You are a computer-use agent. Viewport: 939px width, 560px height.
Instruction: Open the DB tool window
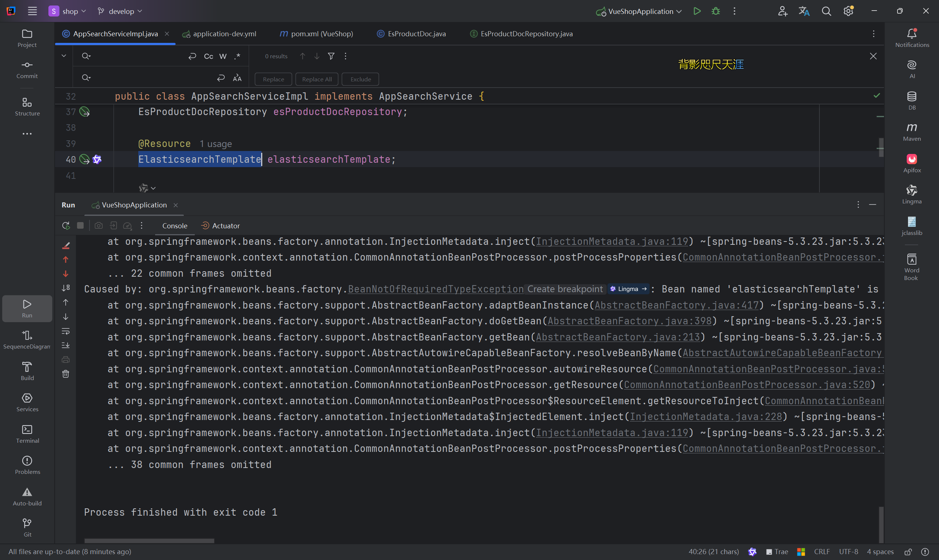click(912, 100)
